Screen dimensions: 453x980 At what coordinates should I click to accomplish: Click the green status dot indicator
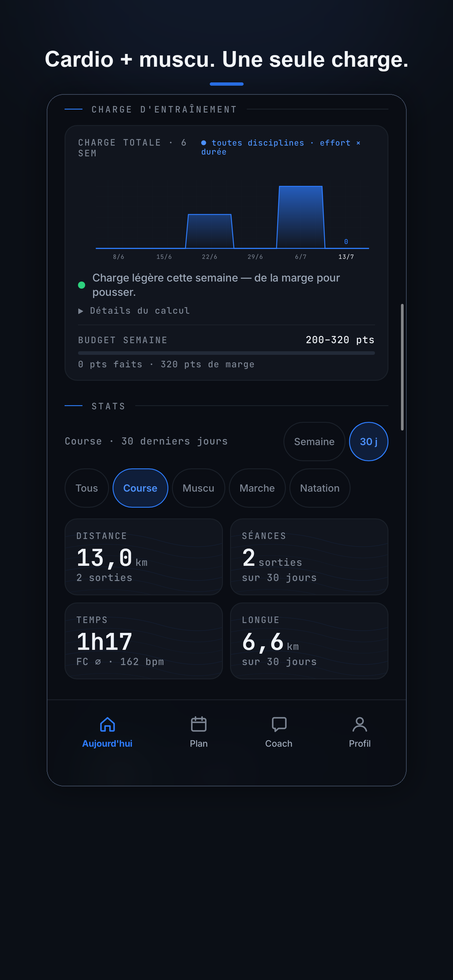point(81,285)
